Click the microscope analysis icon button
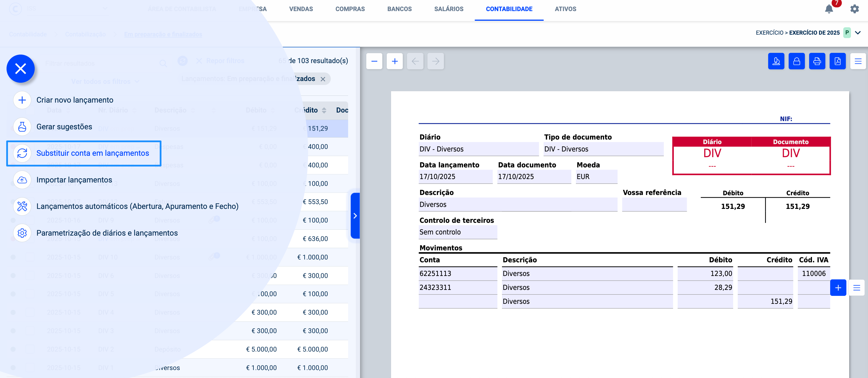The width and height of the screenshot is (868, 378). [x=776, y=61]
